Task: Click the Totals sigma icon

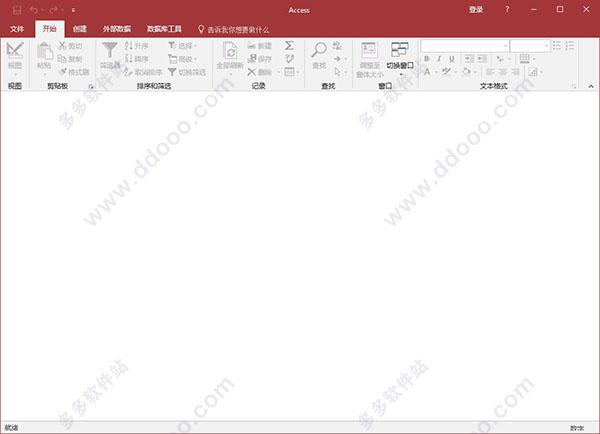Action: (289, 46)
